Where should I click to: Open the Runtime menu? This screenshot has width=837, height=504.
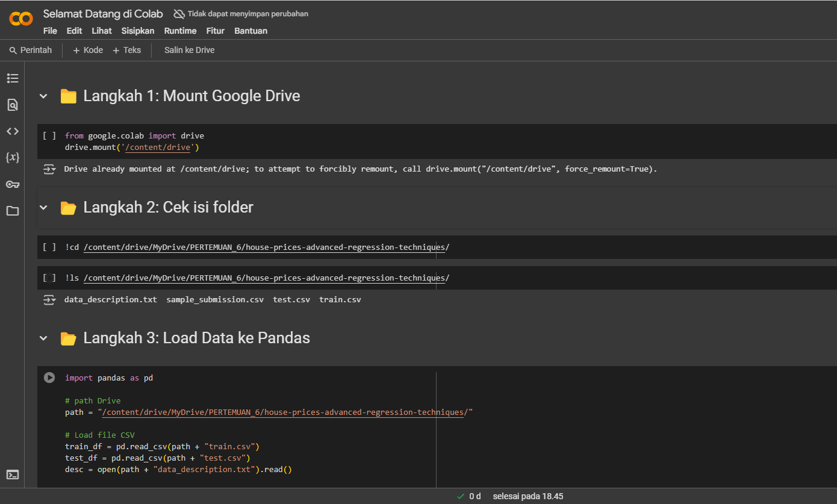click(x=180, y=31)
